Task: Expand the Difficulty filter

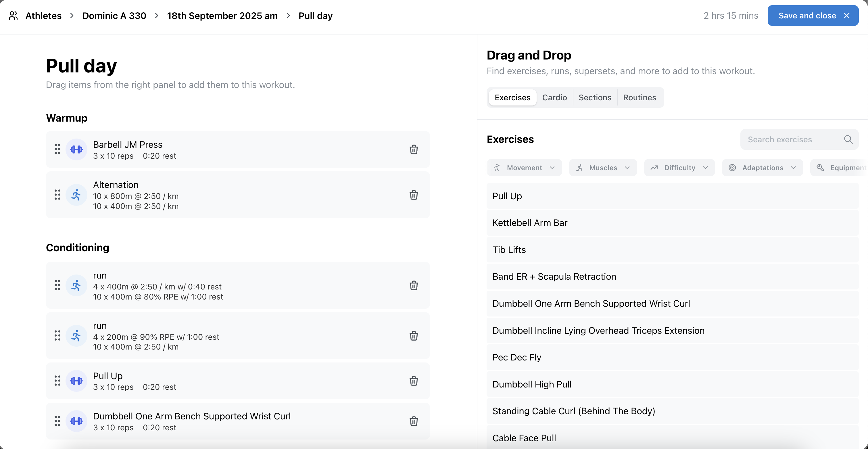Action: pyautogui.click(x=679, y=168)
